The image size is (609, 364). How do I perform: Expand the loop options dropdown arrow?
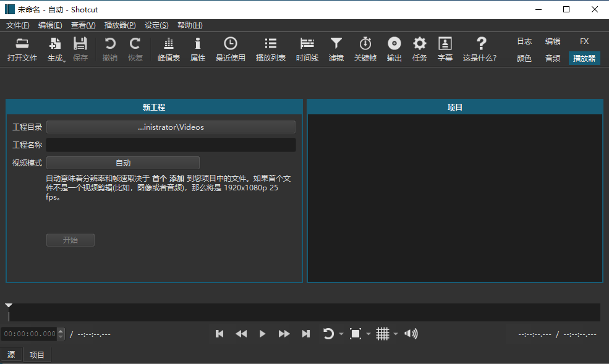click(x=341, y=334)
